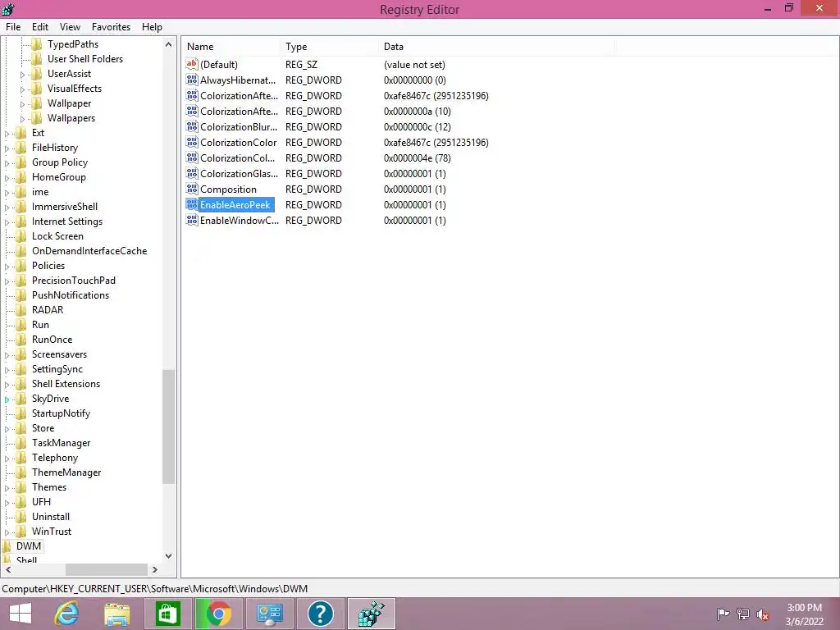The height and width of the screenshot is (630, 840).
Task: Open the Control Panel taskbar icon
Action: (269, 614)
